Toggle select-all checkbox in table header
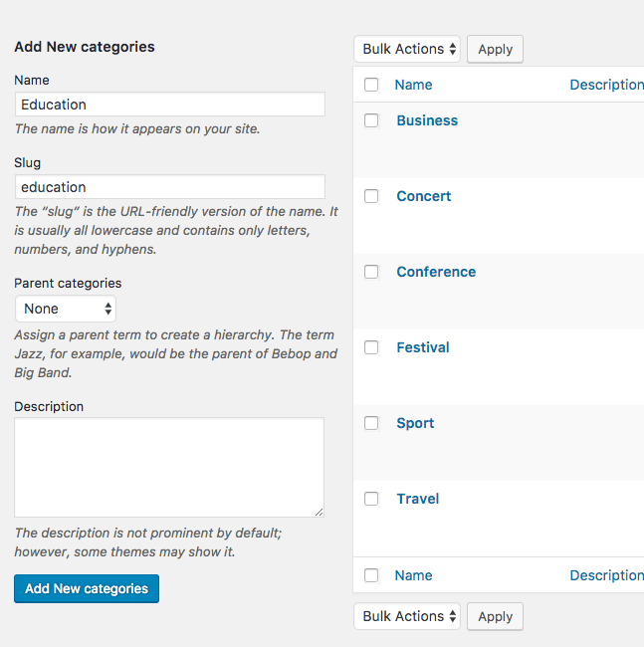 point(371,85)
